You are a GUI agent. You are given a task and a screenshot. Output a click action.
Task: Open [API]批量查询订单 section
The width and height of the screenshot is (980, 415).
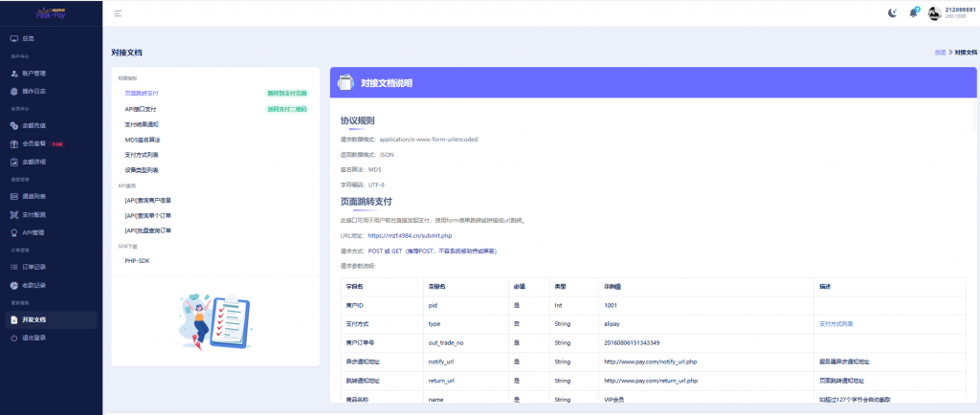coord(148,230)
